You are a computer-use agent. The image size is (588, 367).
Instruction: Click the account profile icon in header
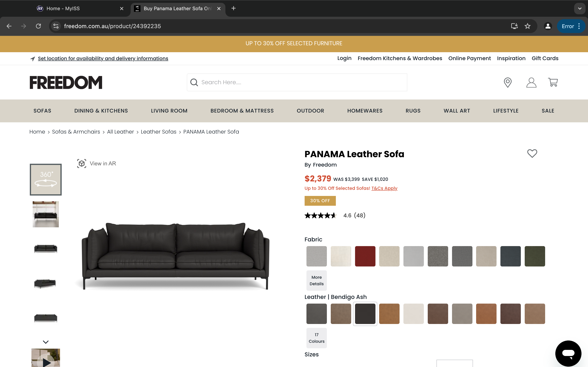(531, 83)
